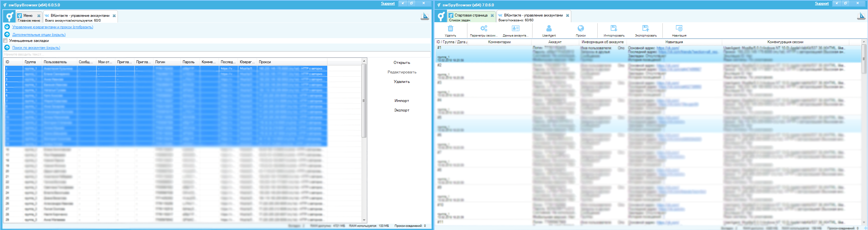Switch to the Меню tab
868x230 pixels.
(28, 16)
